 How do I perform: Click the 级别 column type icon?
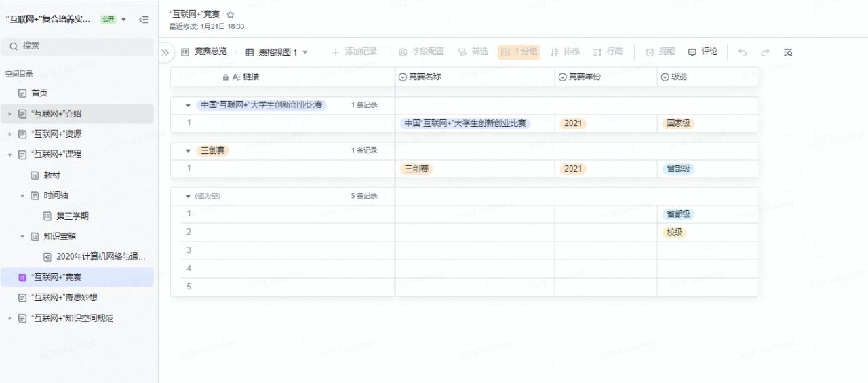click(665, 77)
